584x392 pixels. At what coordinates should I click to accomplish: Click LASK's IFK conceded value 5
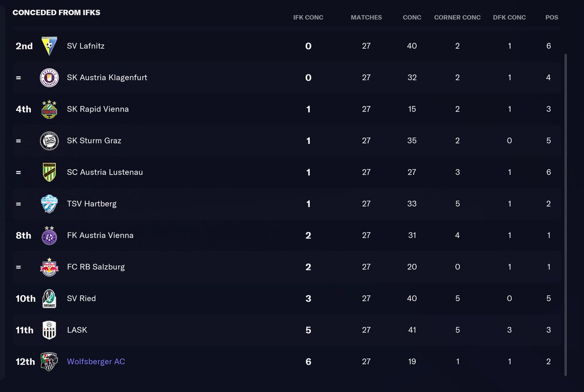(308, 330)
